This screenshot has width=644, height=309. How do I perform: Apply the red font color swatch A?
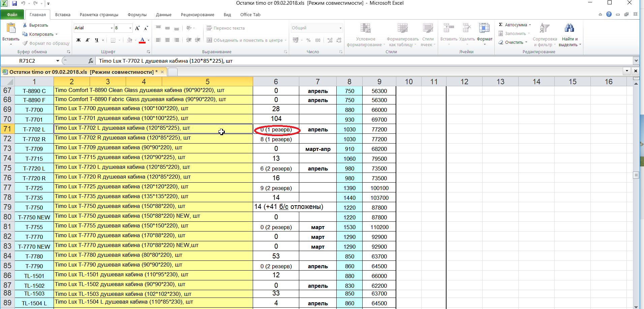pos(143,40)
